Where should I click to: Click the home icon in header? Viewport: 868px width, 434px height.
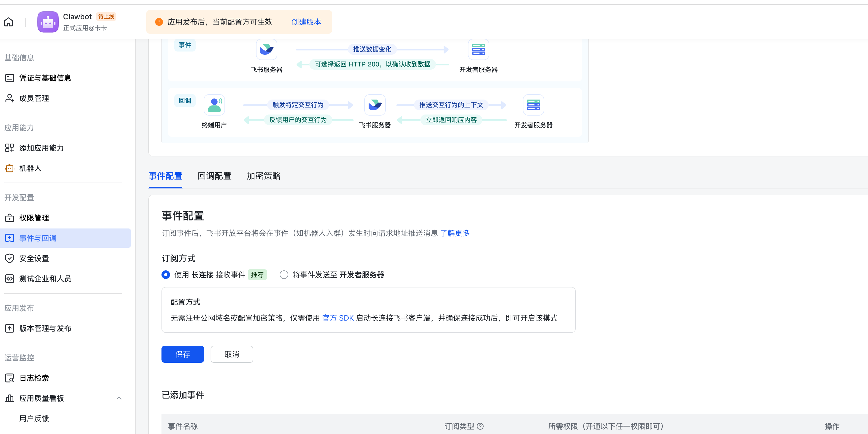pos(9,22)
